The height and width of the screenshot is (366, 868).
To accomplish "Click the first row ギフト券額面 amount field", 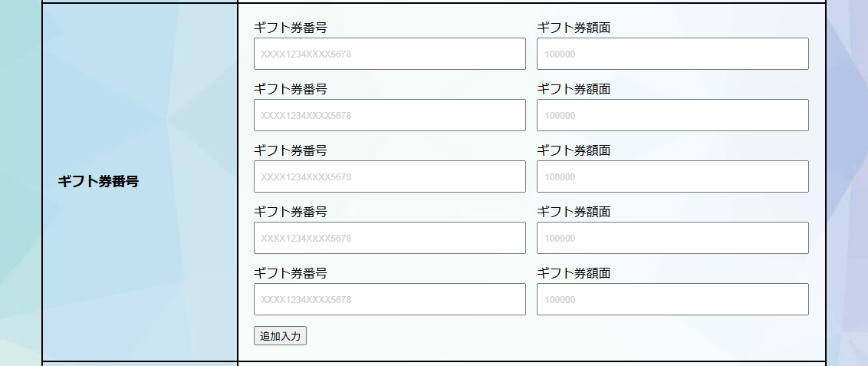I will (672, 54).
